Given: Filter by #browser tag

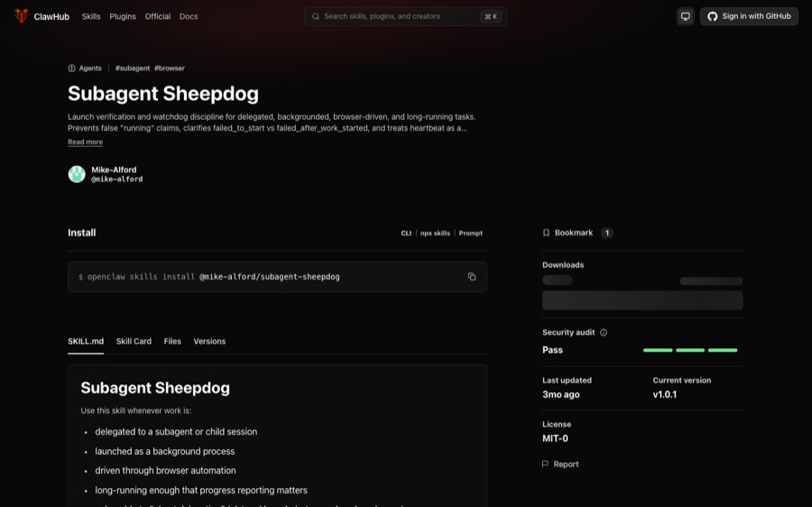Looking at the screenshot, I should coord(170,69).
